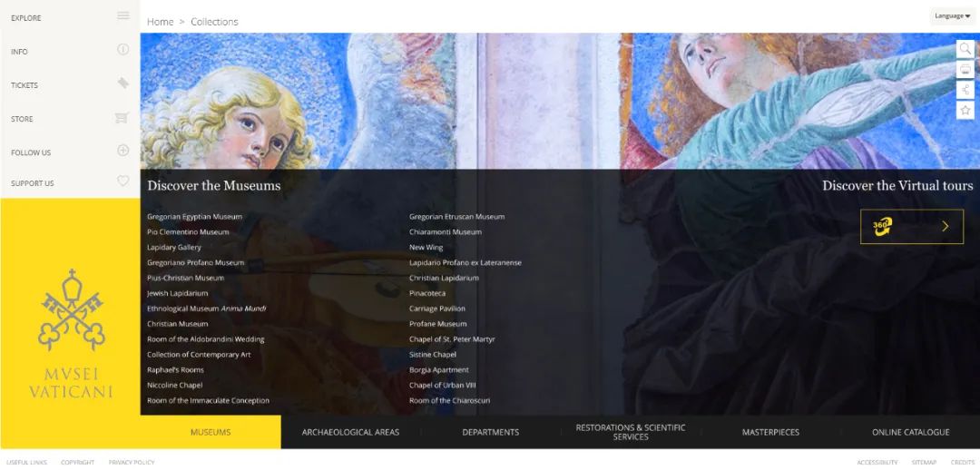980x470 pixels.
Task: Click the Tickets tag icon
Action: pyautogui.click(x=123, y=83)
